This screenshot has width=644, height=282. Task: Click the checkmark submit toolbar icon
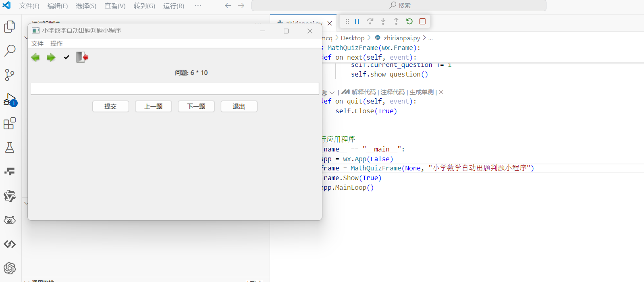66,58
